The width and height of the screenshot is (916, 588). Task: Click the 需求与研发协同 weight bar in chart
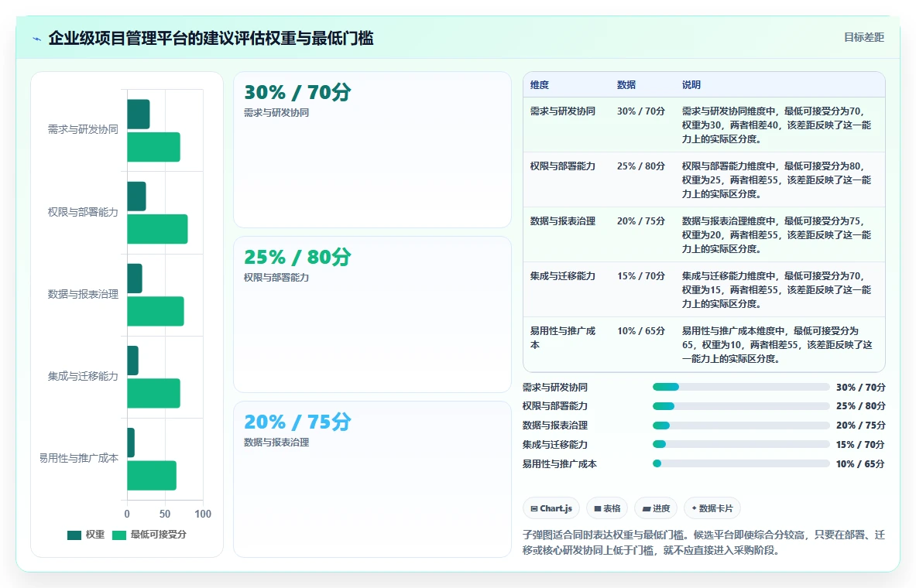coord(139,115)
